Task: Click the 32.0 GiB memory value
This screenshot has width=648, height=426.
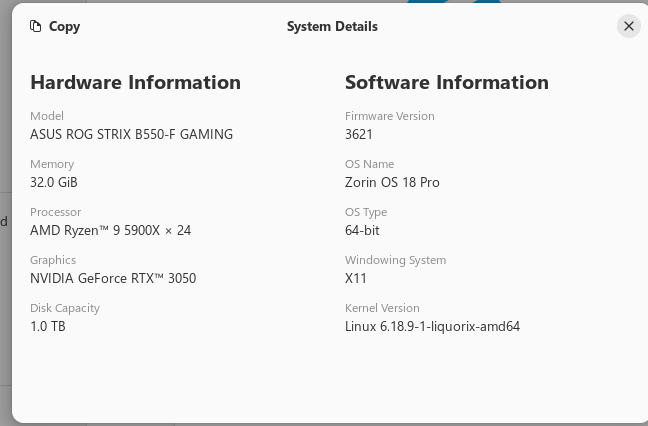Action: [x=54, y=182]
